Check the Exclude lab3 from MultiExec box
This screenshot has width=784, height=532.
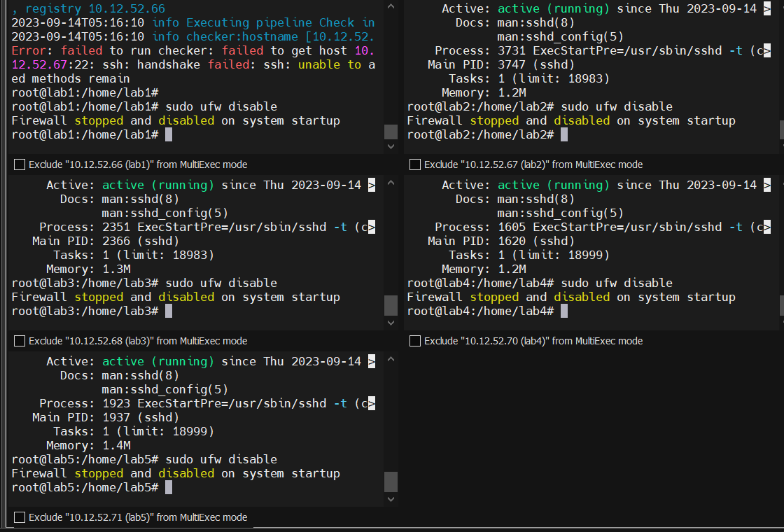point(20,341)
